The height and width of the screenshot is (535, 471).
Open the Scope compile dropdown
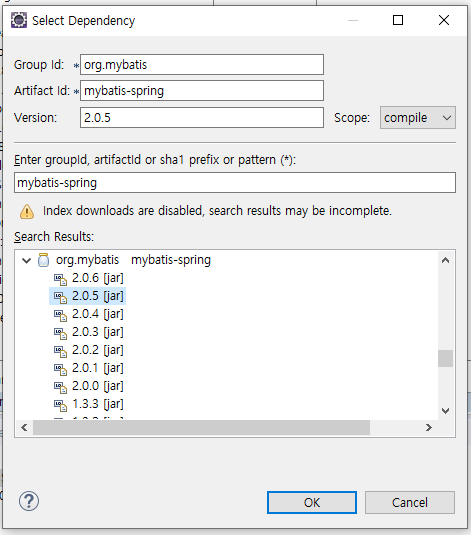418,118
